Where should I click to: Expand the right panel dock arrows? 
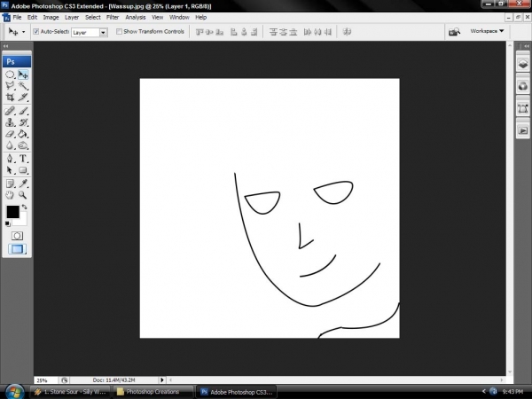[526, 46]
